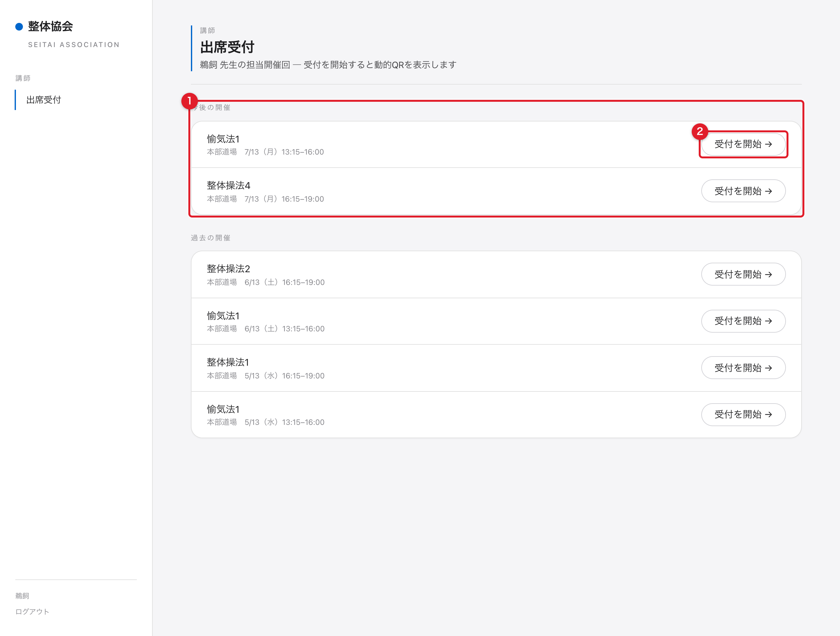Start reception for 愉気法1 on 7/13

[743, 144]
